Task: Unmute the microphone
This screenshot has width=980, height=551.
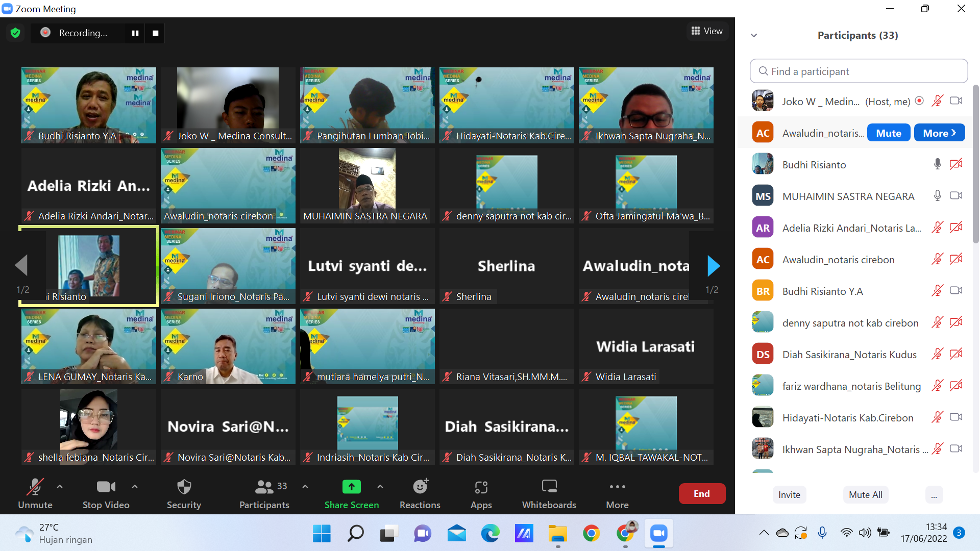Action: [35, 493]
